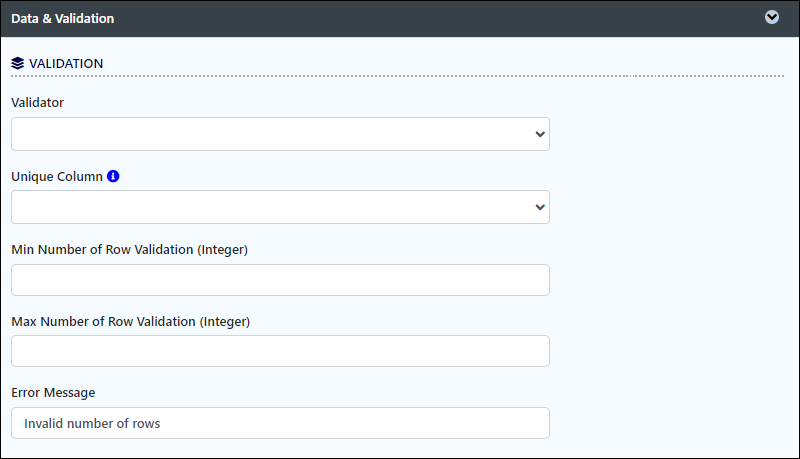Open the Validator dropdown list
The width and height of the screenshot is (800, 459).
(280, 134)
